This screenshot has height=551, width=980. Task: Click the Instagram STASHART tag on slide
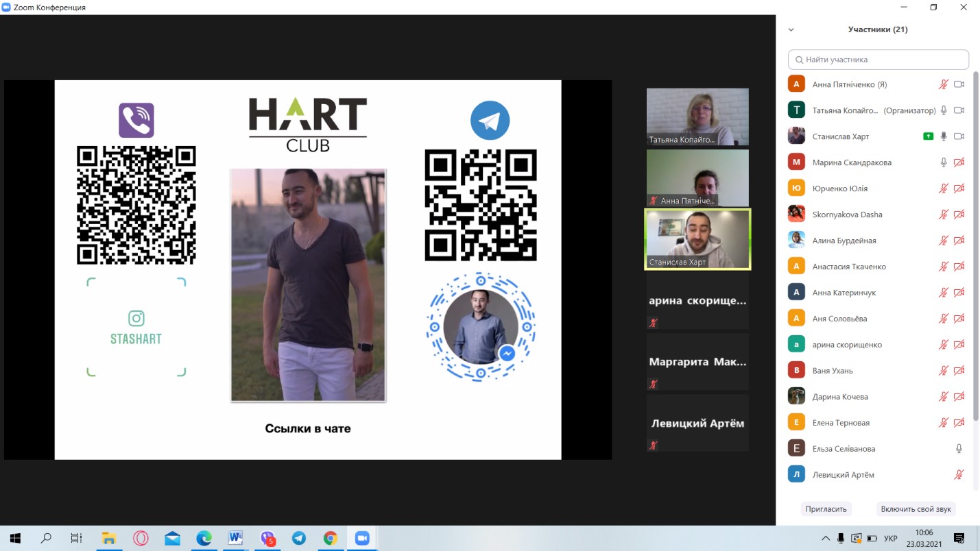(x=136, y=328)
